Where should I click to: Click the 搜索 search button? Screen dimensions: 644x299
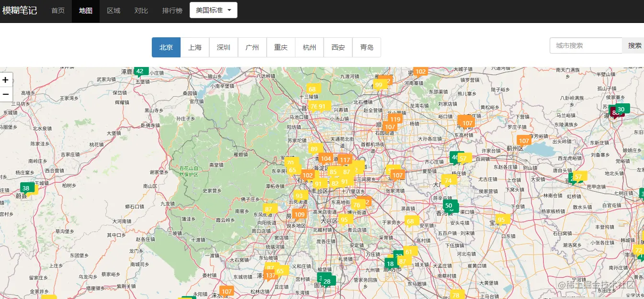tap(634, 45)
